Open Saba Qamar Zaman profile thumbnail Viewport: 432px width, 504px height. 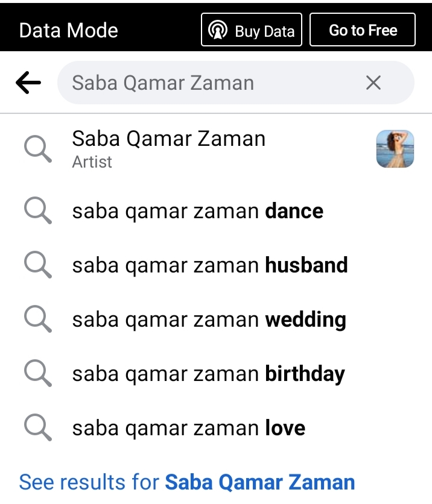[x=395, y=148]
